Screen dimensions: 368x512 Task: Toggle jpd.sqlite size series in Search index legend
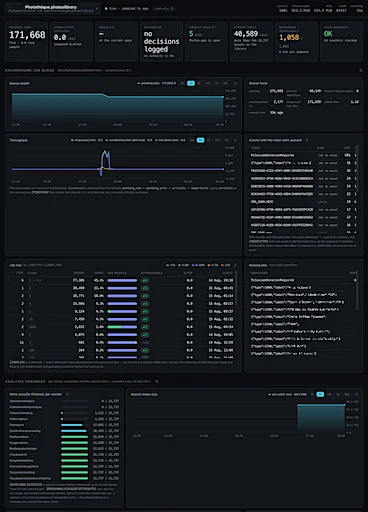[x=287, y=394]
